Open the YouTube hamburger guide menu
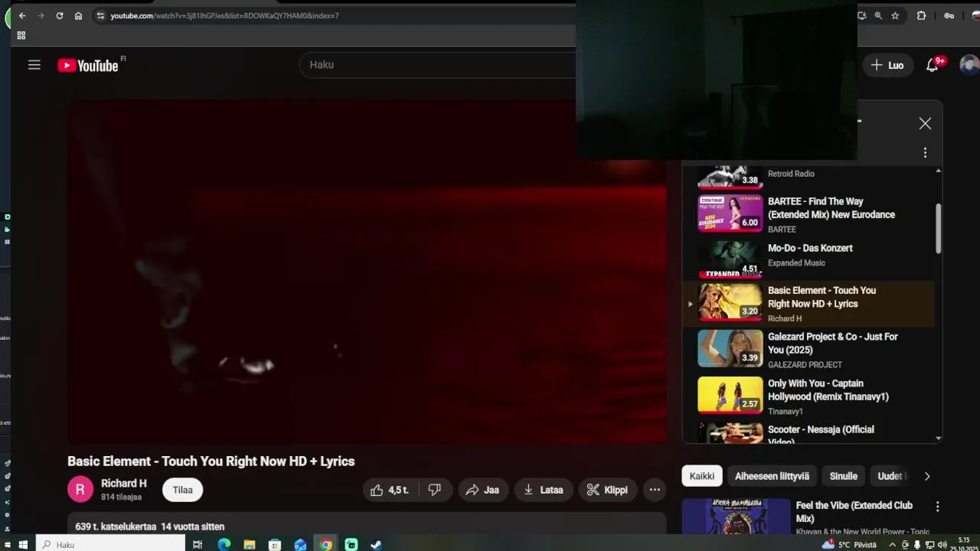 click(x=34, y=65)
